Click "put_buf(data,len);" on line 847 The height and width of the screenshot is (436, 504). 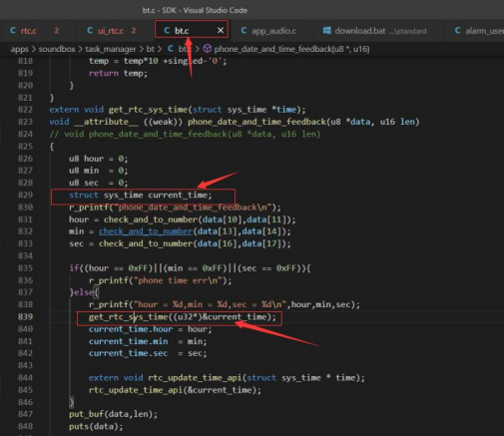point(113,414)
